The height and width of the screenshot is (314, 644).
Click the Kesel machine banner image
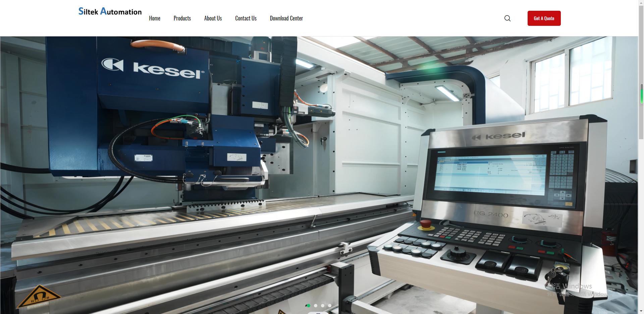319,175
